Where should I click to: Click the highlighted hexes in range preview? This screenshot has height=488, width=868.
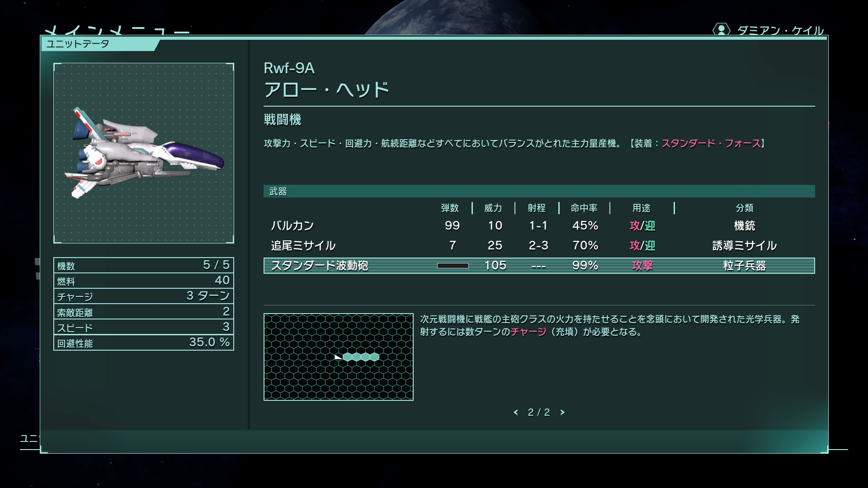coord(361,357)
